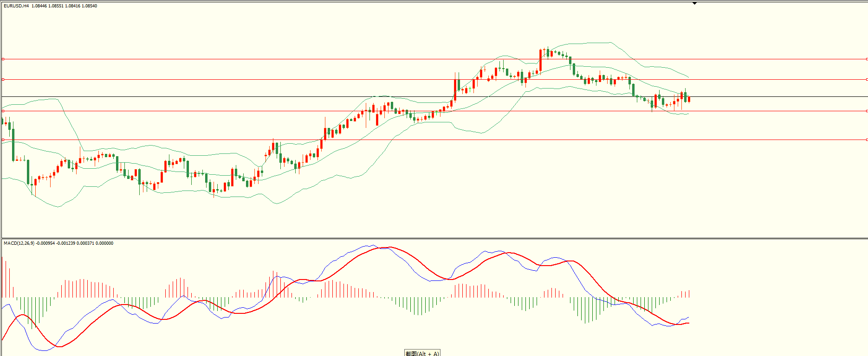
Task: Select left handle of second-highest red line
Action: tap(3, 79)
